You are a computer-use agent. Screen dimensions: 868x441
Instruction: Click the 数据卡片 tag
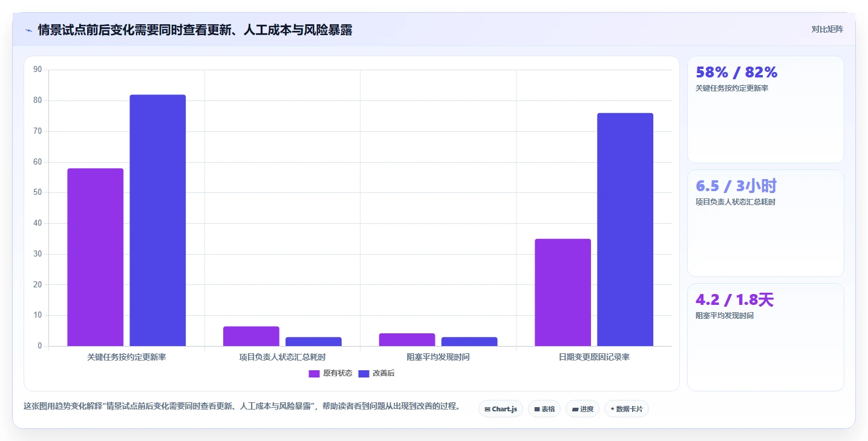pos(627,409)
